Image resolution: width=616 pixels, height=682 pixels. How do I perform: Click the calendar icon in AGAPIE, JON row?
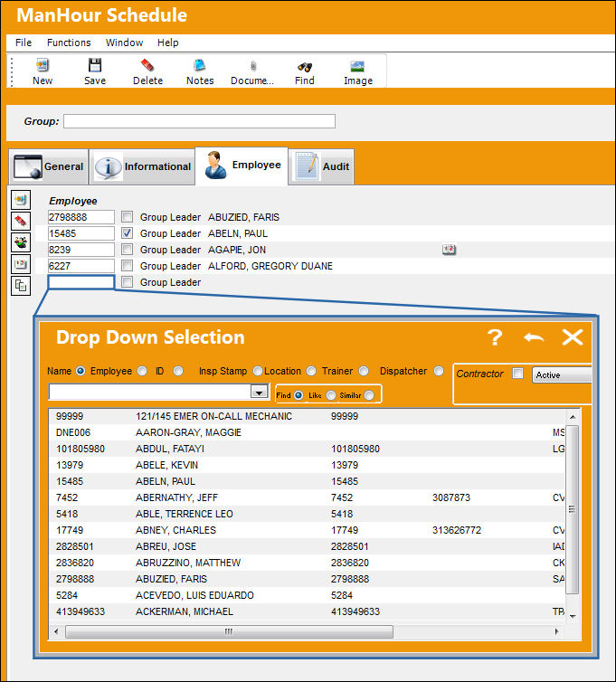tap(449, 250)
